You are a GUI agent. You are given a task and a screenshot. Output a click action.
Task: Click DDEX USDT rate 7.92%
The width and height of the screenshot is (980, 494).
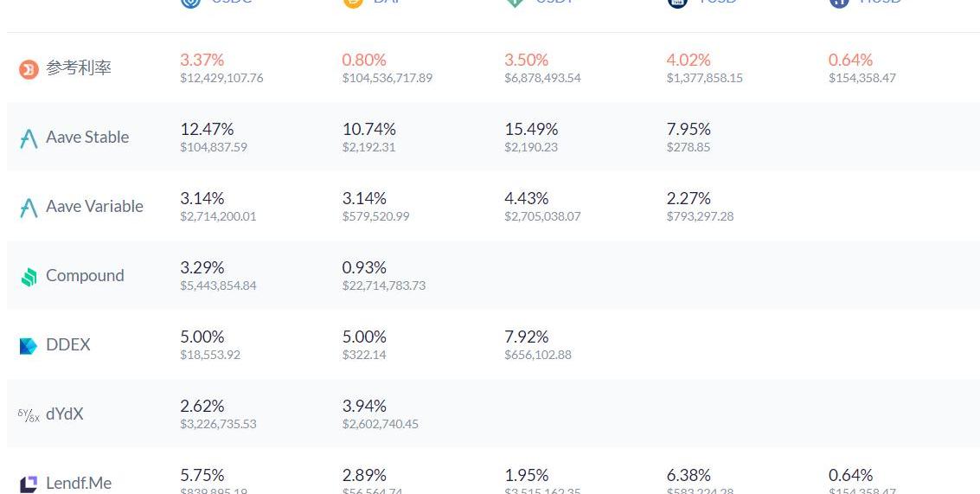pyautogui.click(x=526, y=337)
